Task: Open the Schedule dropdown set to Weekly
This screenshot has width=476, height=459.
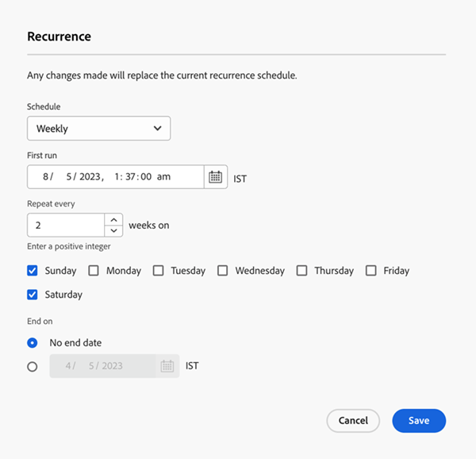Action: click(98, 129)
